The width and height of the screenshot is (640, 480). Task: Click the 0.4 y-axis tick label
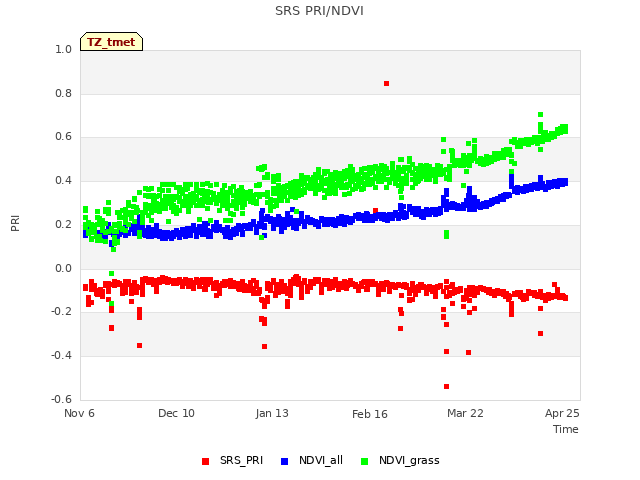63,180
